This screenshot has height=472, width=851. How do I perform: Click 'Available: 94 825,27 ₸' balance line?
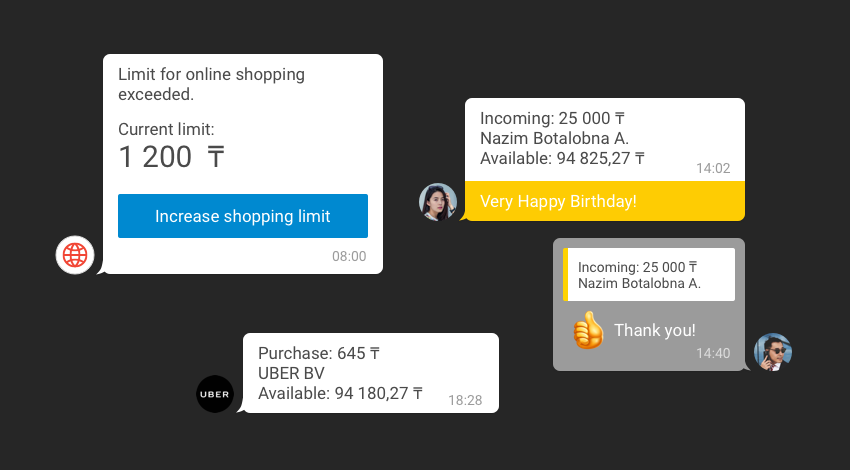pos(562,158)
